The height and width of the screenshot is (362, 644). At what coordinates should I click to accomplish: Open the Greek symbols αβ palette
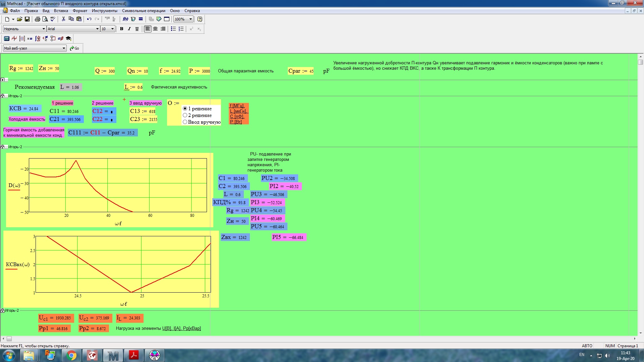(61, 39)
